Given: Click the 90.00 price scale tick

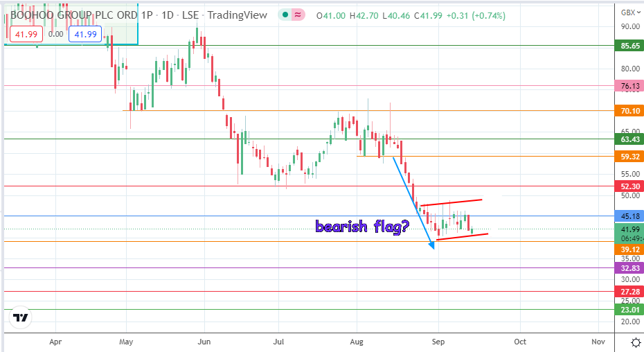Looking at the screenshot, I should pos(630,26).
